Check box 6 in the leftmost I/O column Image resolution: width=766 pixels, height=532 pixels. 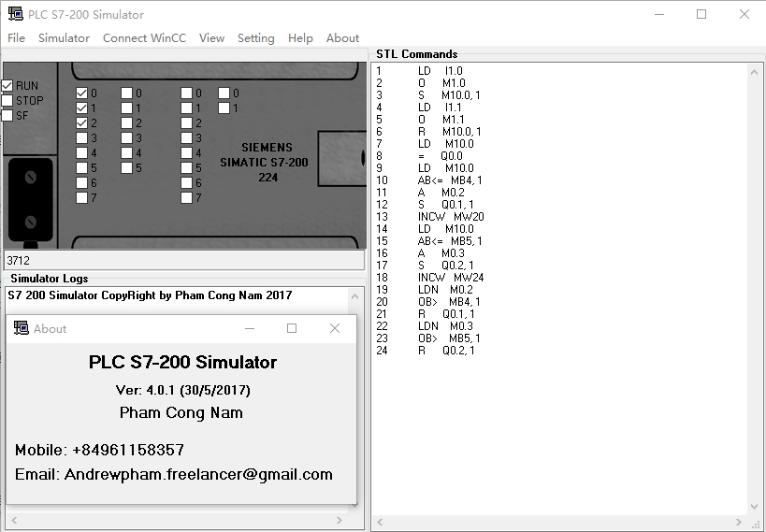coord(82,182)
